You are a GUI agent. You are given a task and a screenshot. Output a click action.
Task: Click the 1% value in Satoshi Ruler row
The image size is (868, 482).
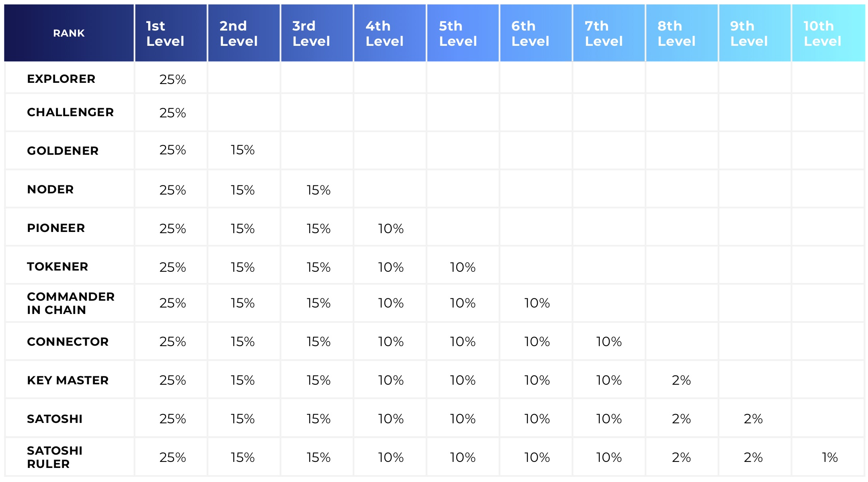[x=829, y=457]
